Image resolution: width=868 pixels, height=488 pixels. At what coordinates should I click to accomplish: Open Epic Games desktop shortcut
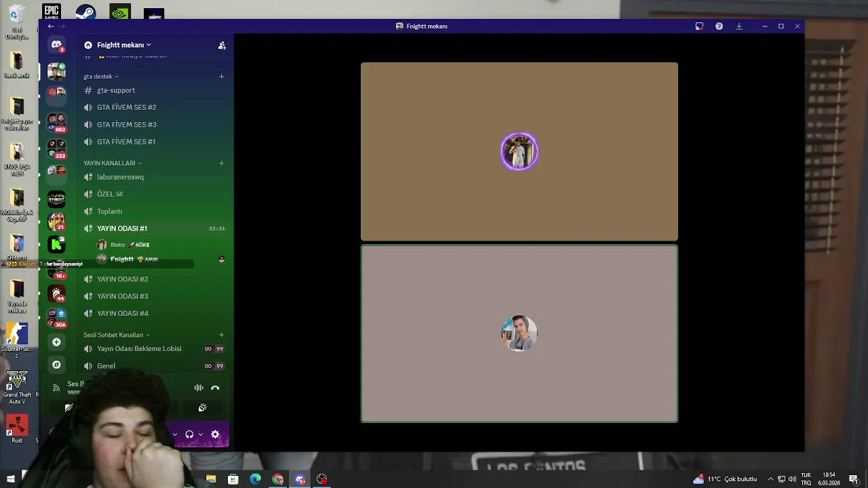51,12
